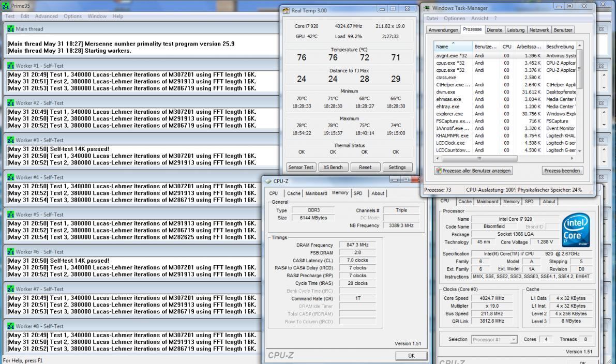This screenshot has height=364, width=616.
Task: Click the NB Frequency 3389.3 MHz value
Action: coord(401,225)
